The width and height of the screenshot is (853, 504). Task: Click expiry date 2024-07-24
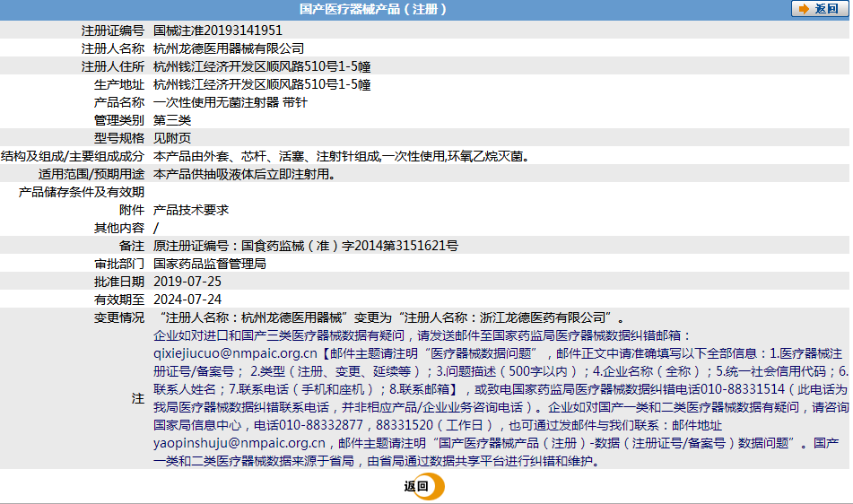click(x=187, y=300)
